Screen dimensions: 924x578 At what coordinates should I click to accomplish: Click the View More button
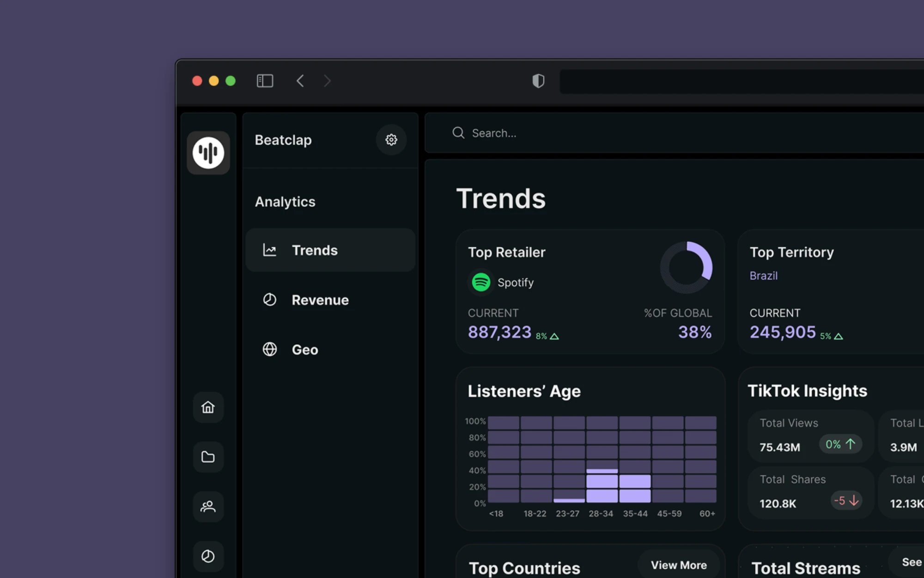679,565
